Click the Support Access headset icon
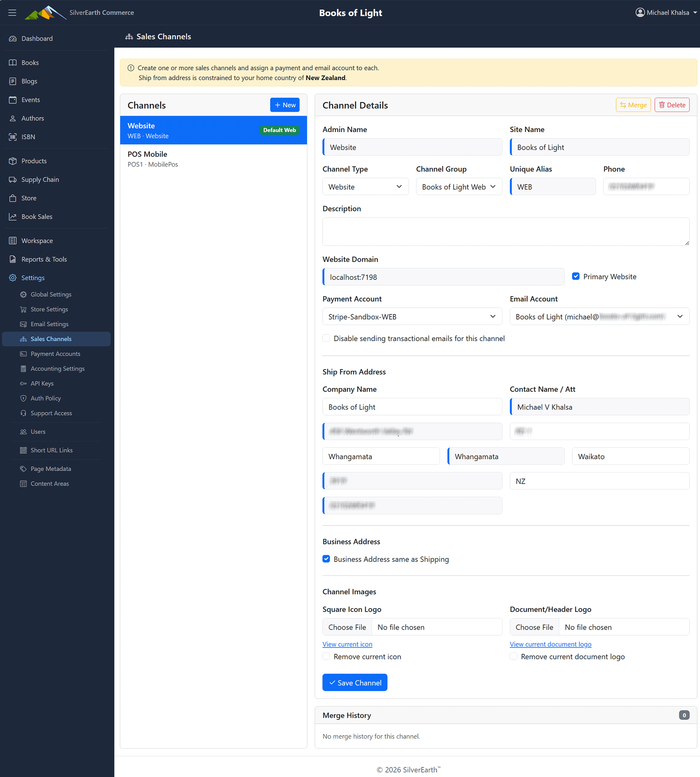Image resolution: width=700 pixels, height=777 pixels. click(x=23, y=413)
